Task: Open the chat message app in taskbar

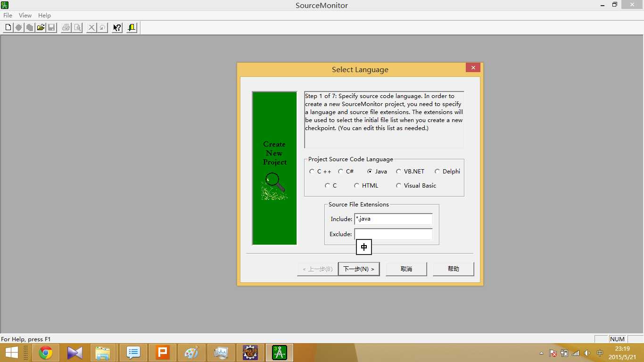Action: pyautogui.click(x=133, y=353)
